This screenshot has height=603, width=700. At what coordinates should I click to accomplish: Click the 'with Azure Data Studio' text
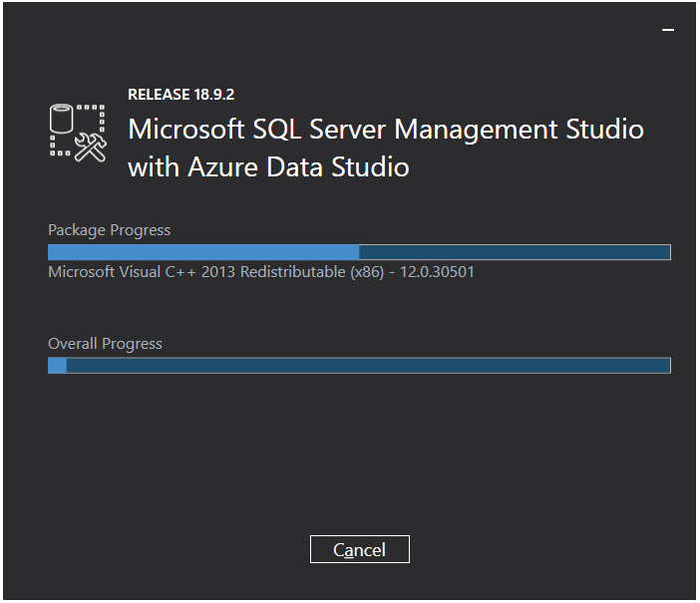click(268, 167)
